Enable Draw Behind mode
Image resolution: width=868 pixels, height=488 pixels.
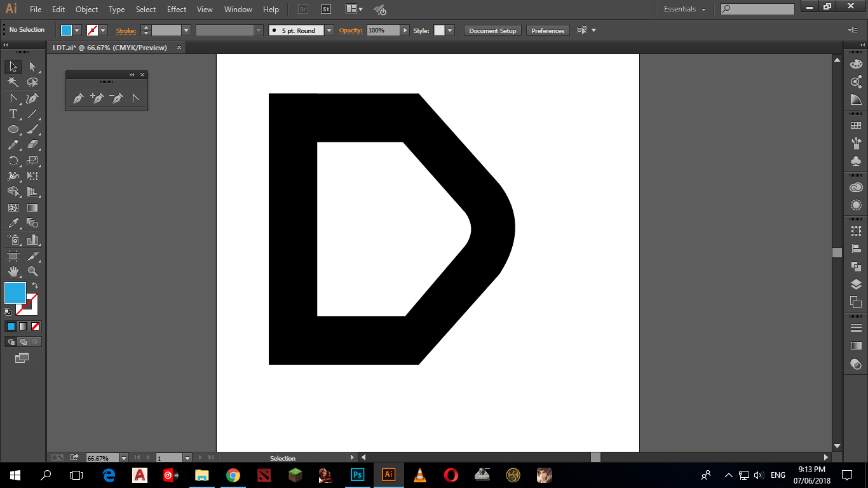tap(23, 342)
